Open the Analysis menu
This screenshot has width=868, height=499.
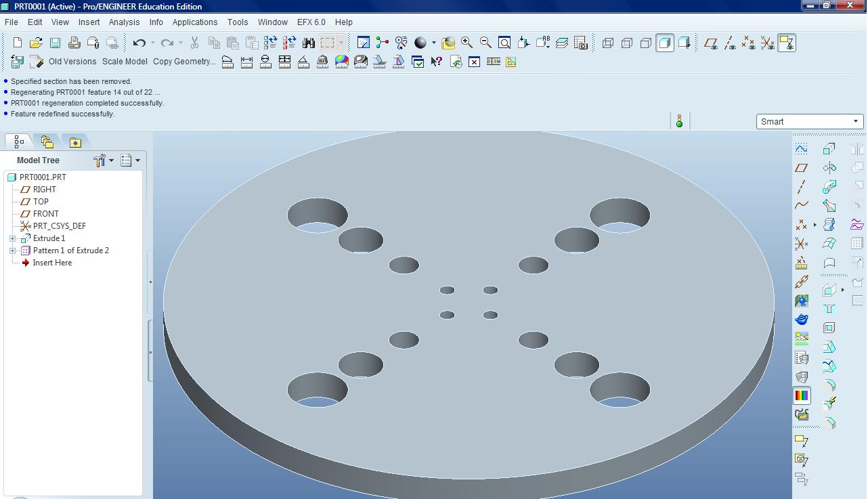coord(124,22)
